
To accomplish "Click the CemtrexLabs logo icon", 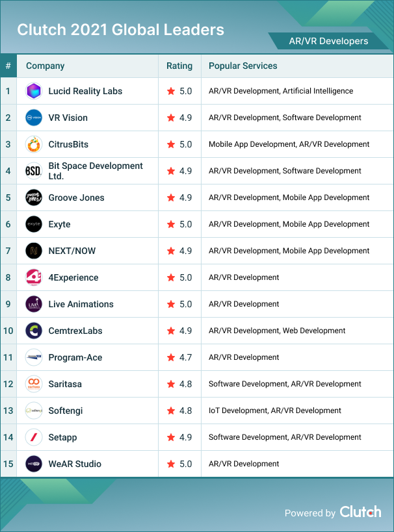I will point(34,331).
